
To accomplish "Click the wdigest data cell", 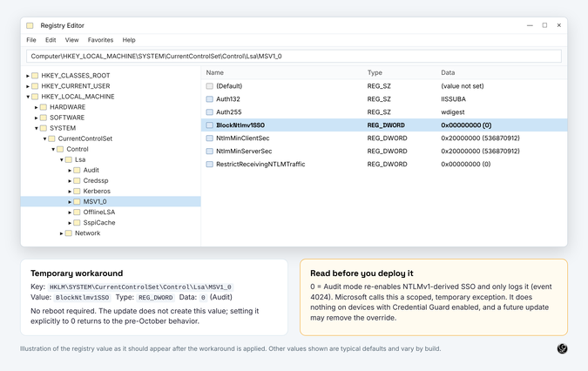I will [453, 112].
